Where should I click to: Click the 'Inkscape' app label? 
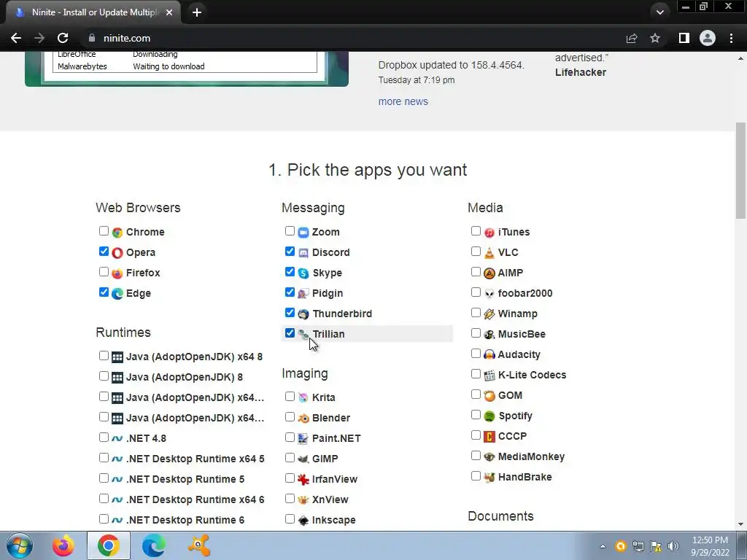pos(334,520)
